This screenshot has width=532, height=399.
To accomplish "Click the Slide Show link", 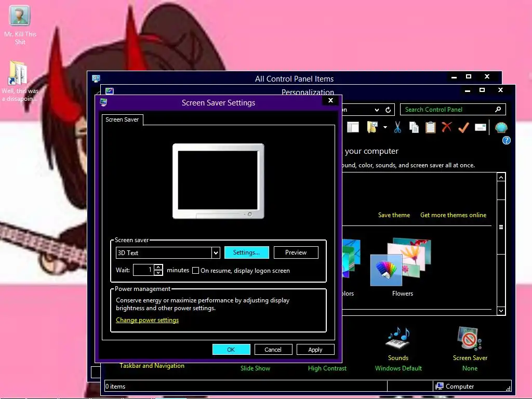I will click(255, 368).
